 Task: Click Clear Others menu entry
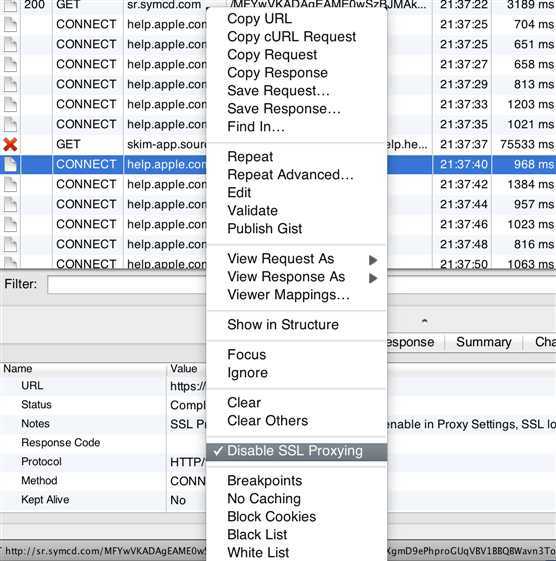coord(267,421)
